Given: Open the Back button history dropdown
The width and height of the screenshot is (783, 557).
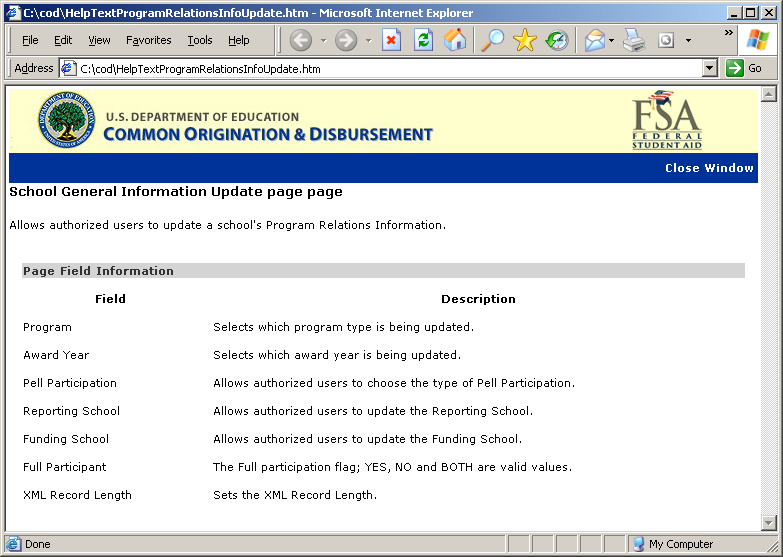Looking at the screenshot, I should coord(323,41).
